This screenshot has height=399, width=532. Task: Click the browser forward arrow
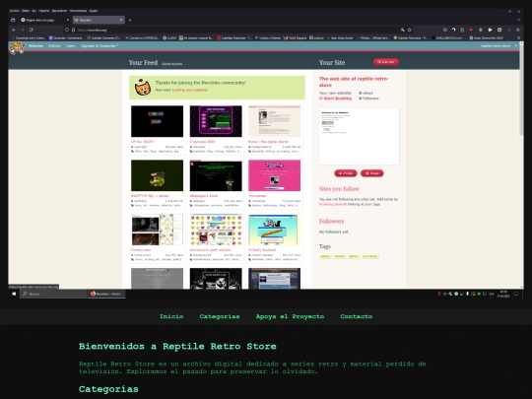23,30
